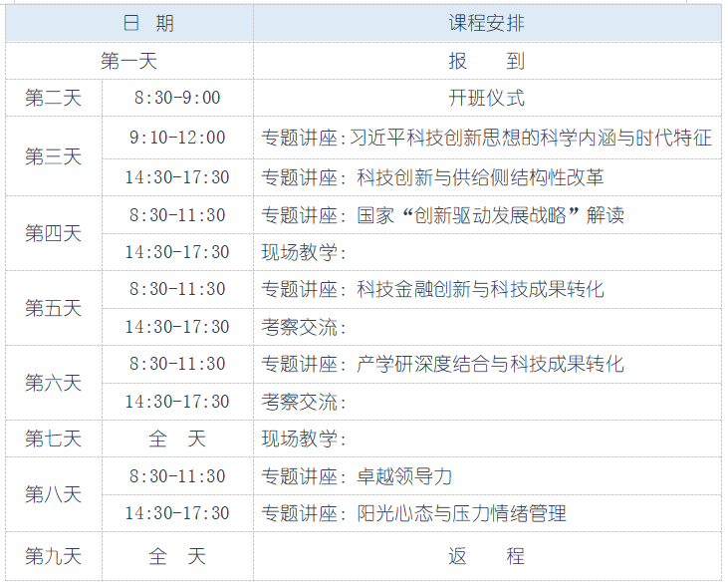Click the '第五天' cell
This screenshot has height=587, width=728.
click(x=54, y=308)
